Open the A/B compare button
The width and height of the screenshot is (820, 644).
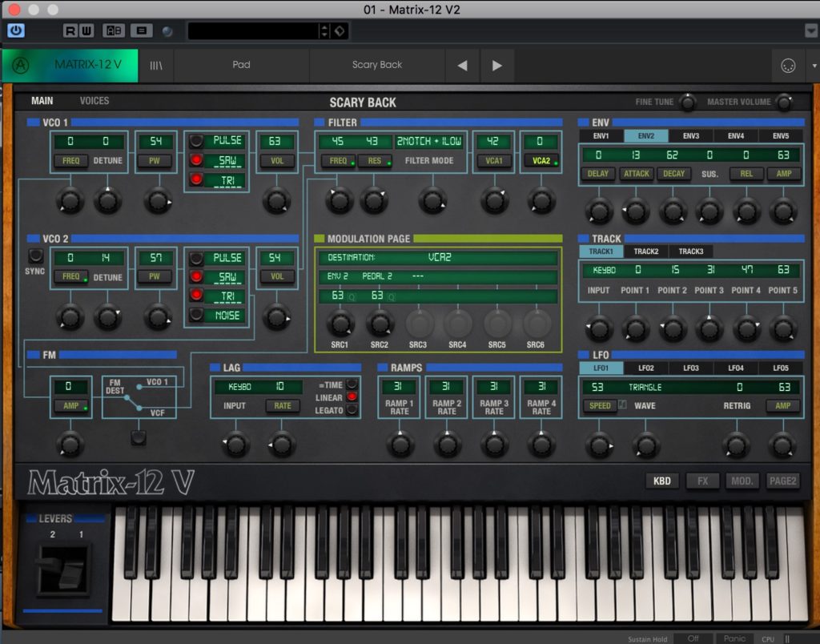[114, 31]
